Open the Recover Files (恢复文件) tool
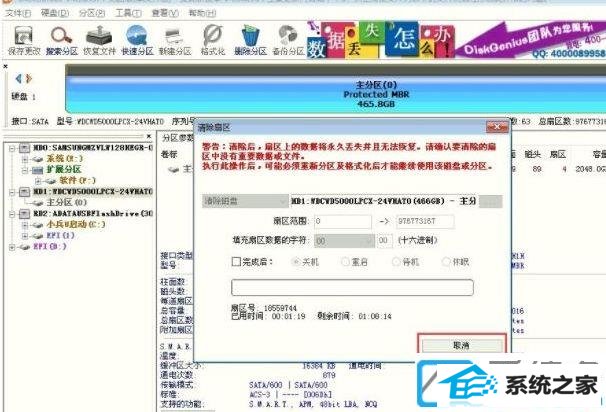The height and width of the screenshot is (412, 606). pos(99,40)
